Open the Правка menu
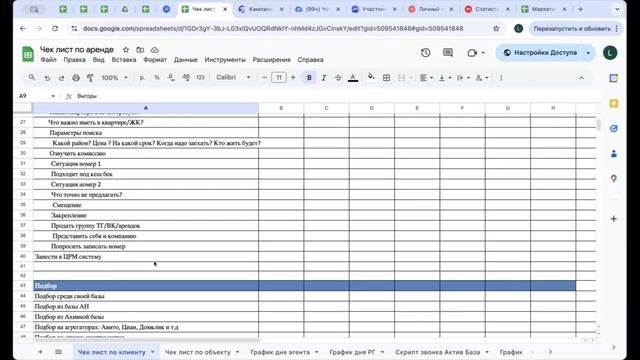The width and height of the screenshot is (640, 360). pos(75,60)
